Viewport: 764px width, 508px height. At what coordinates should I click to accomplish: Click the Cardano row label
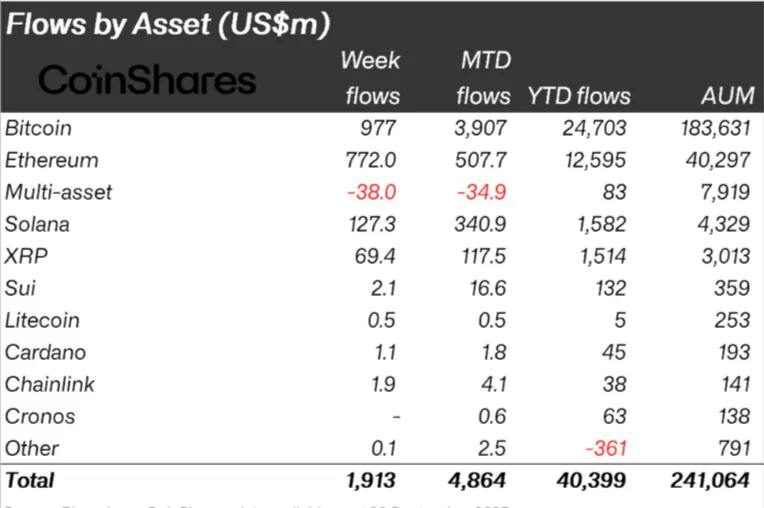tap(45, 352)
